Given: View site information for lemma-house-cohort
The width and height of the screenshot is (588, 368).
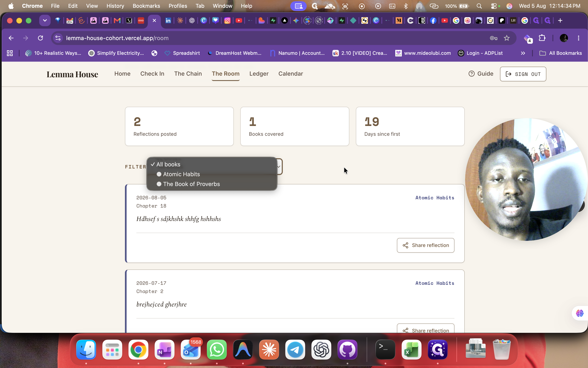Looking at the screenshot, I should (58, 38).
